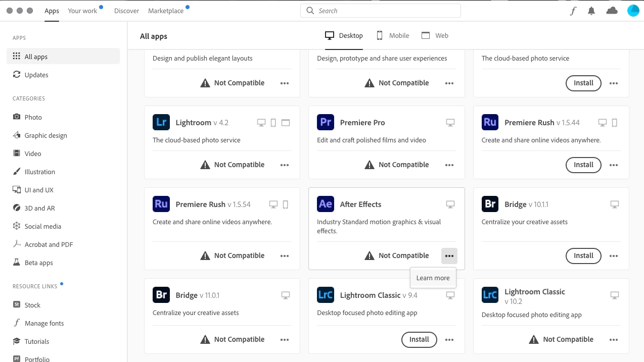Choose Learn more in After Effects popup
Screen dimensions: 644x362
click(x=433, y=278)
